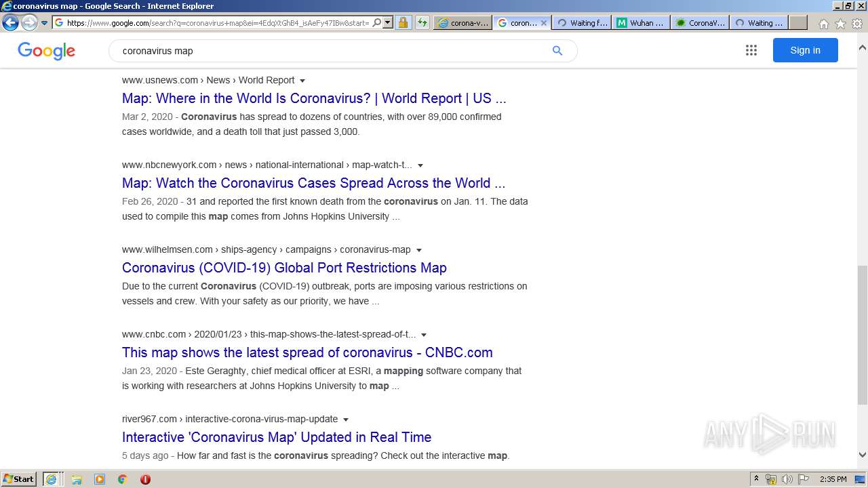Go forward with the browser Forward arrow

(x=29, y=22)
